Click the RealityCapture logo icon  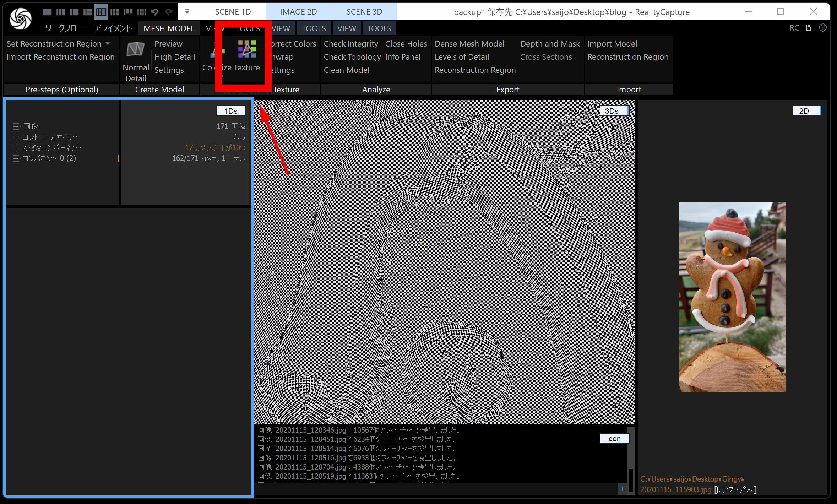[21, 18]
